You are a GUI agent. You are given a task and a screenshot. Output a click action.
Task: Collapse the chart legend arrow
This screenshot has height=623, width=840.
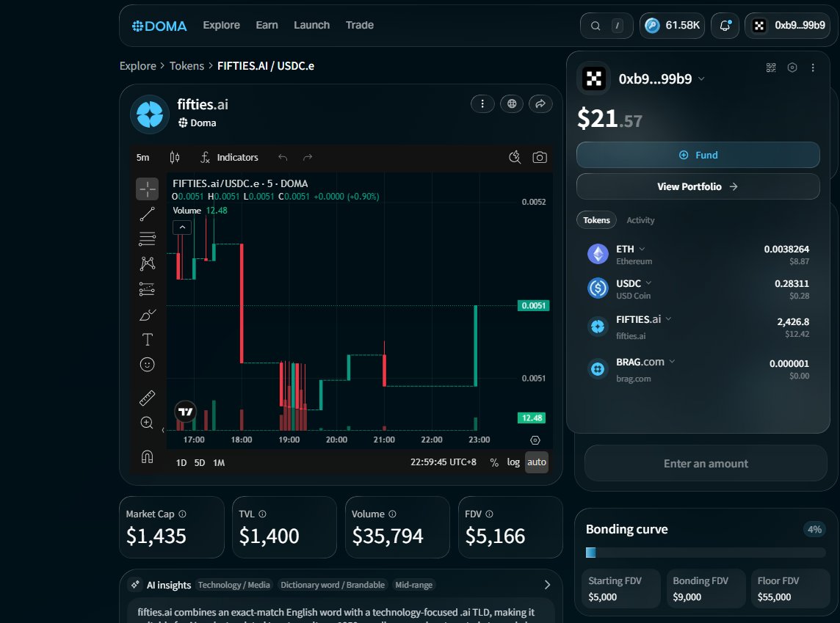(x=182, y=227)
